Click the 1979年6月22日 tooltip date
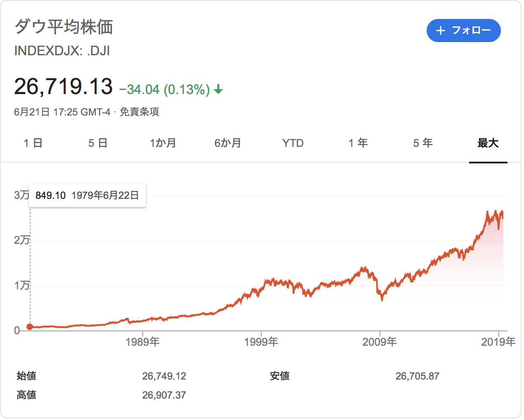 [x=105, y=196]
